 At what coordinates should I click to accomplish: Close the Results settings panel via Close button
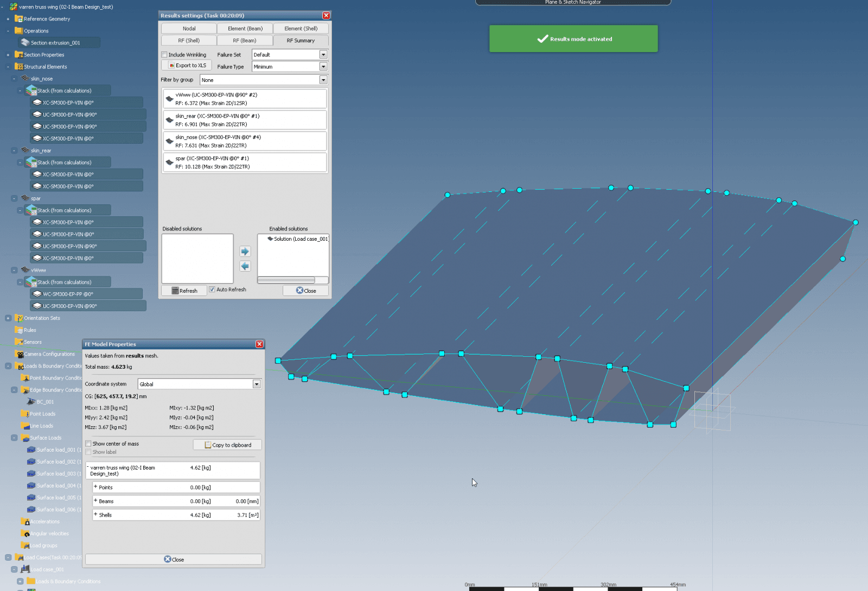coord(306,291)
